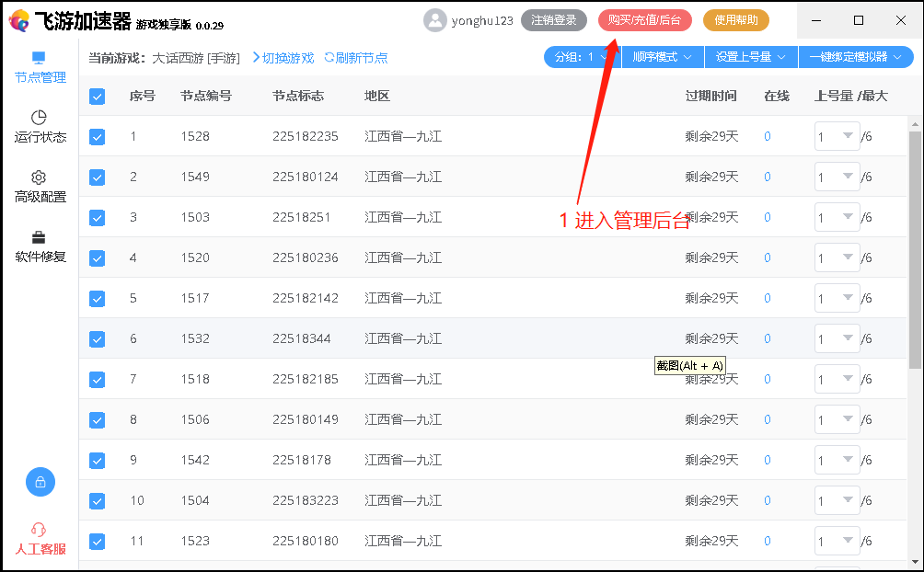Uncheck node row 1528
This screenshot has width=924, height=572.
(x=97, y=136)
